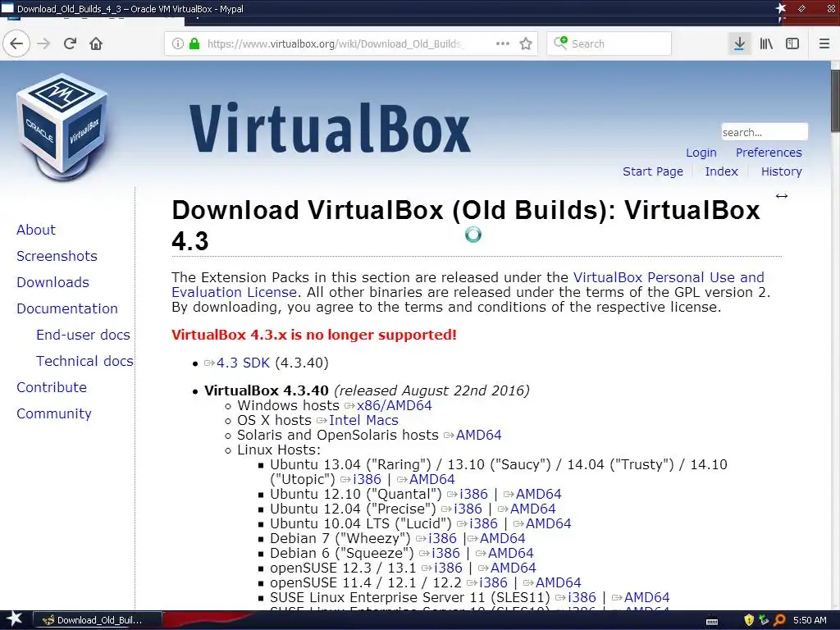The image size is (840, 630).
Task: Open the browser hamburger menu
Action: [x=824, y=43]
